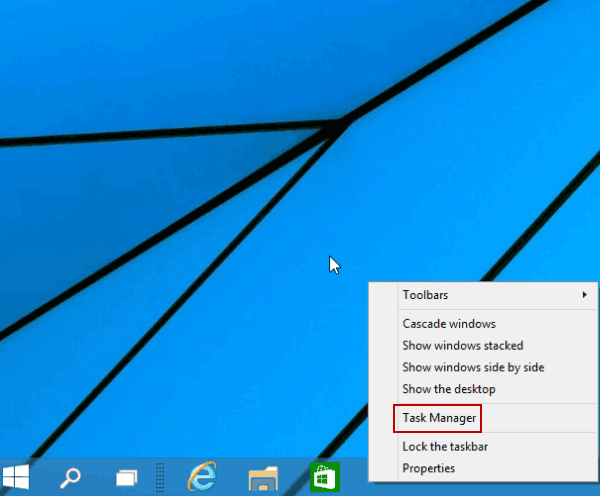Choose Cascade windows from the context menu
The width and height of the screenshot is (600, 496).
pyautogui.click(x=483, y=324)
